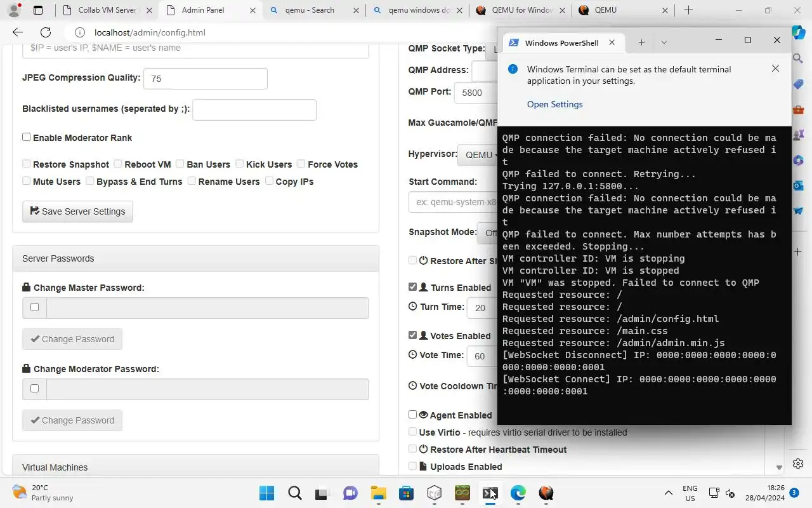Tick the Force Votes permission
812x508 pixels.
pos(301,164)
